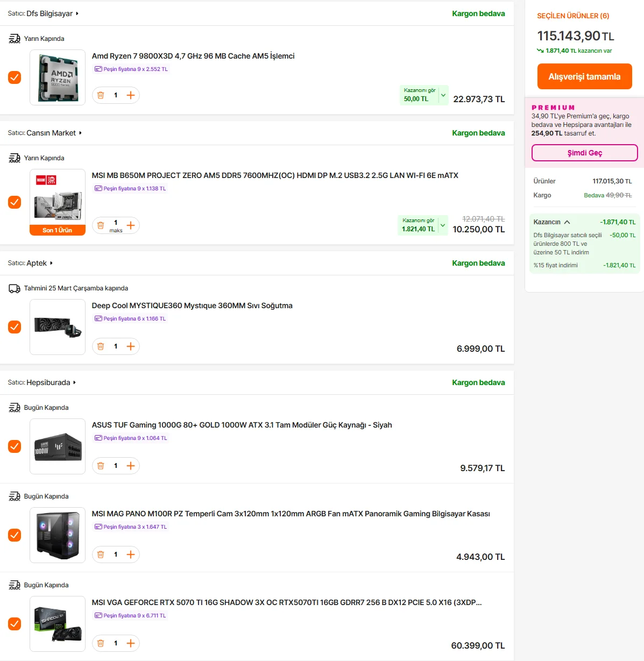Viewport: 644px width, 661px height.
Task: Delete MSI MAG PANO M100R PZ case
Action: tap(101, 555)
